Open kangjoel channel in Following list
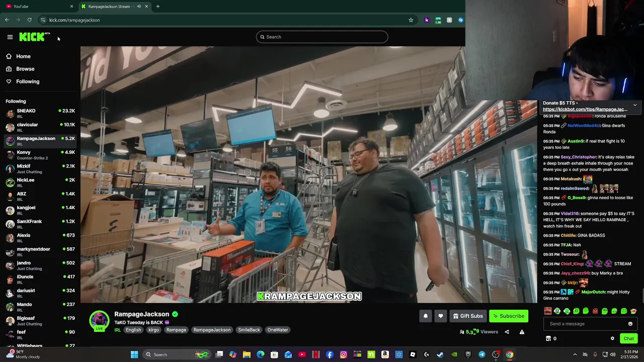The height and width of the screenshot is (362, 644). [40, 210]
